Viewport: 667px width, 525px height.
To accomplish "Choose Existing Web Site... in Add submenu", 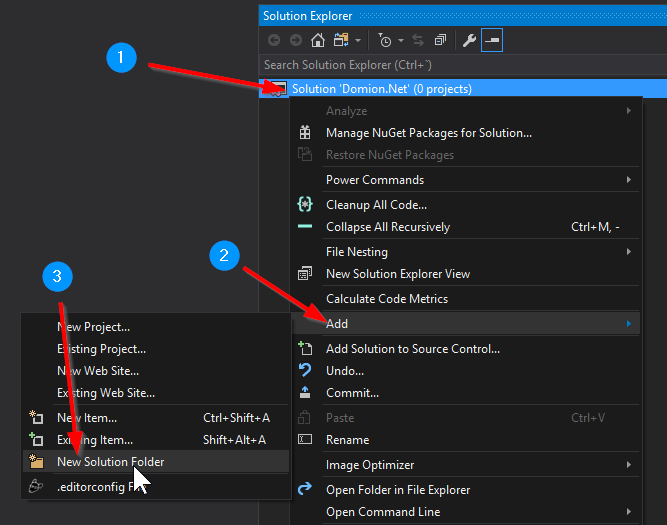I will point(156,393).
